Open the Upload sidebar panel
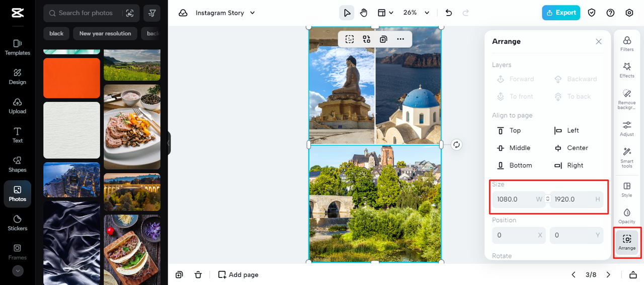Viewport: 644px width, 285px height. [x=18, y=106]
